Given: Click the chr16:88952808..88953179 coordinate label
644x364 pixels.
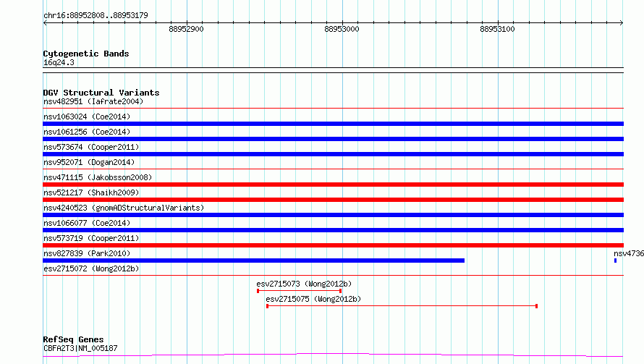Looking at the screenshot, I should [96, 15].
